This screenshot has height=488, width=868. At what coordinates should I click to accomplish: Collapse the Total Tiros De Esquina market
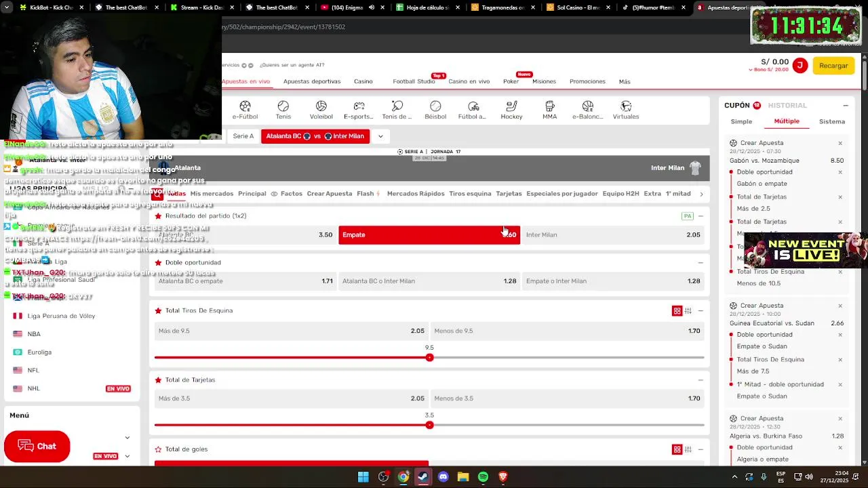701,310
